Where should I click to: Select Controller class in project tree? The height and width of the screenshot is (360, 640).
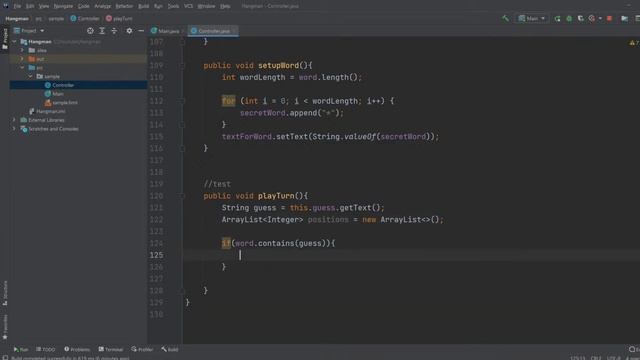click(x=78, y=85)
